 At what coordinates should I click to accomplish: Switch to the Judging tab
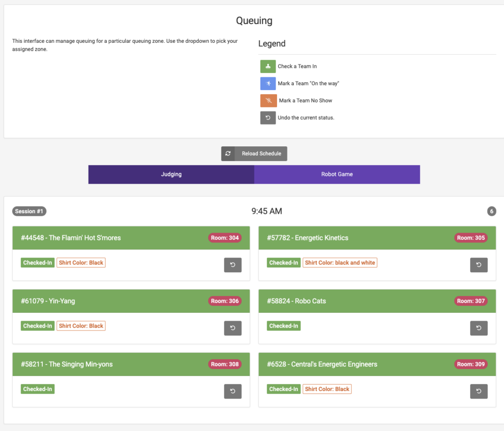point(171,174)
